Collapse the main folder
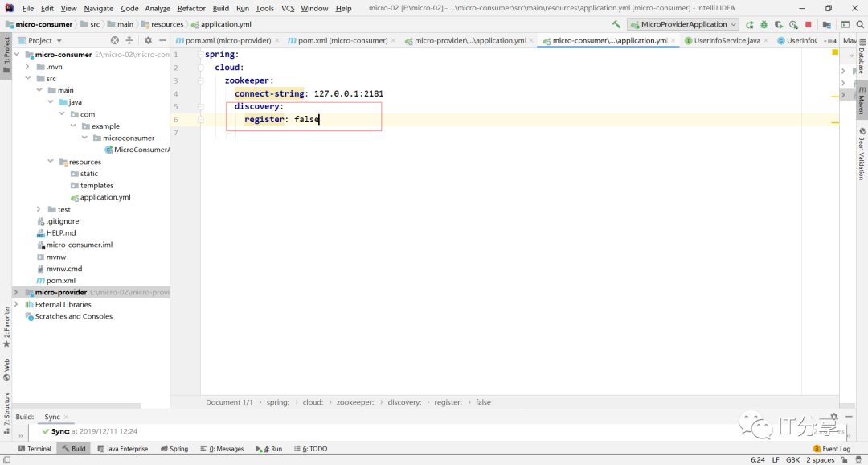The image size is (868, 465). pos(39,90)
